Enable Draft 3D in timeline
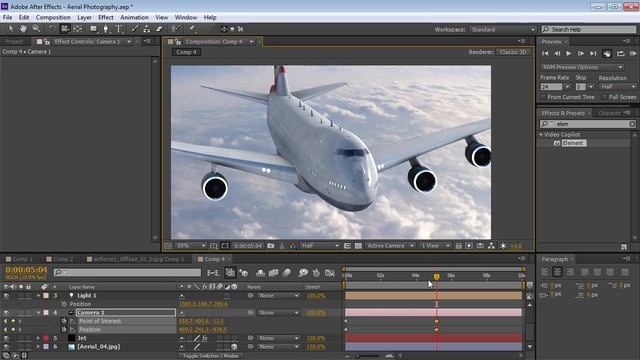The height and width of the screenshot is (360, 640). [244, 273]
